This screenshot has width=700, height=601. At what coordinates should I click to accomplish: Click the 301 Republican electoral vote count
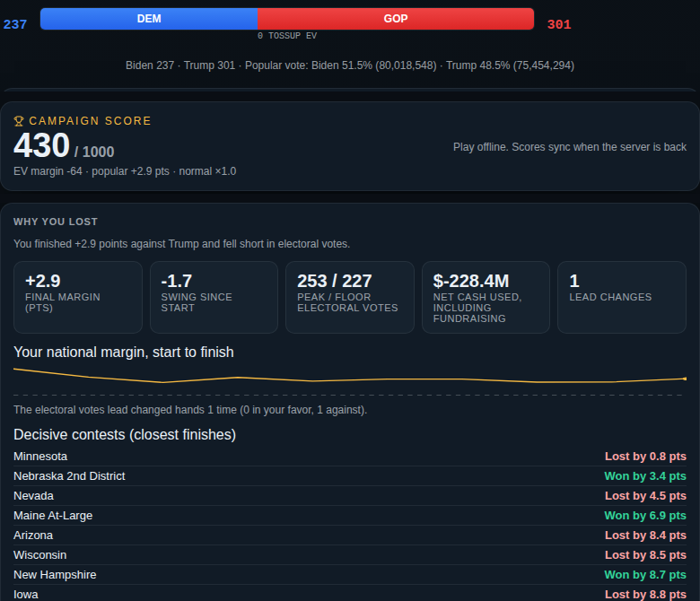559,24
